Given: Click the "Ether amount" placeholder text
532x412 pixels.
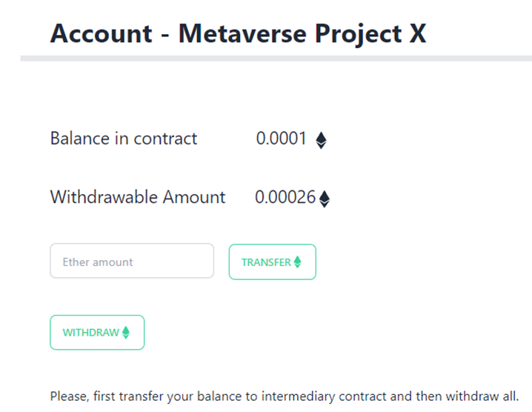Looking at the screenshot, I should (x=98, y=262).
